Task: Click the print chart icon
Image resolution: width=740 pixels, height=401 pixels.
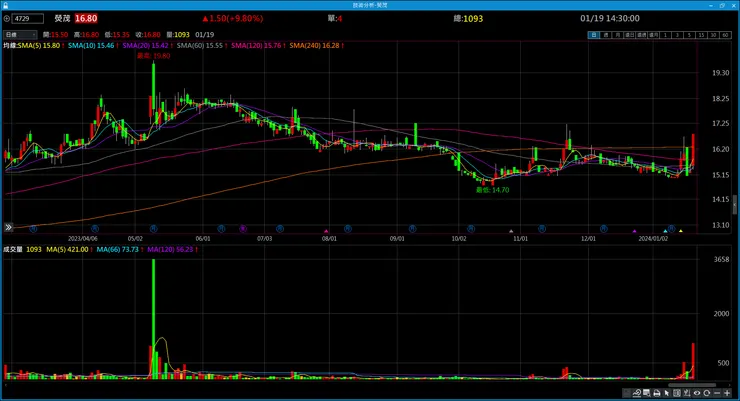Action: click(656, 393)
